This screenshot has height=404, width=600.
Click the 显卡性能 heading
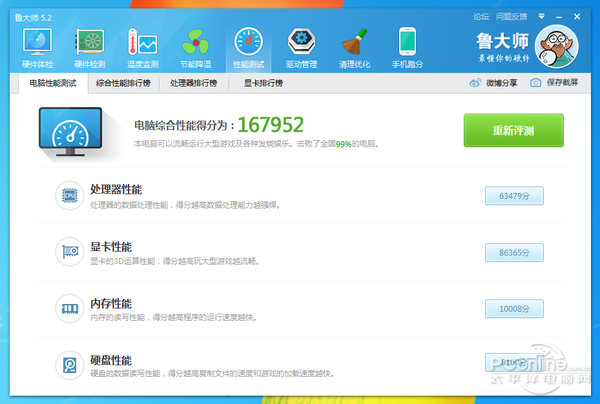[x=111, y=247]
